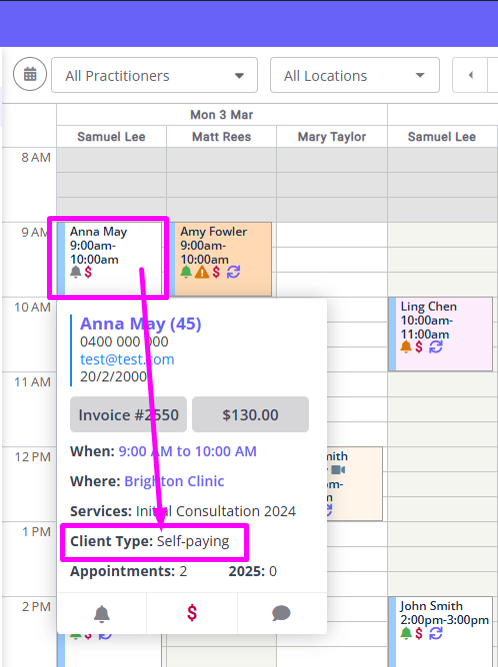The image size is (498, 667).
Task: Click the recurring icon on John Smith appointment
Action: pos(435,633)
